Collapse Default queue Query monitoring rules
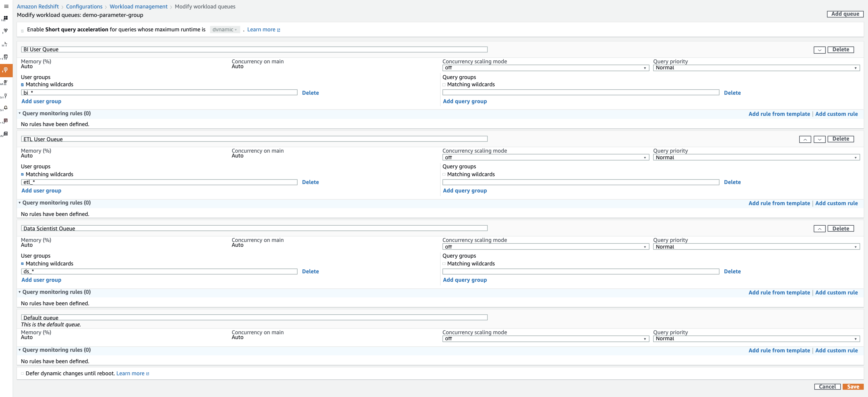 click(20, 350)
